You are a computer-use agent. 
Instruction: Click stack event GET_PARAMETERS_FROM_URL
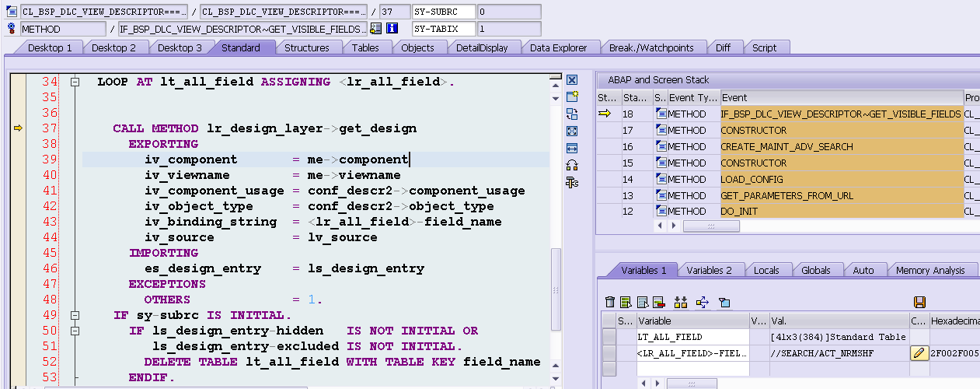[x=842, y=195]
